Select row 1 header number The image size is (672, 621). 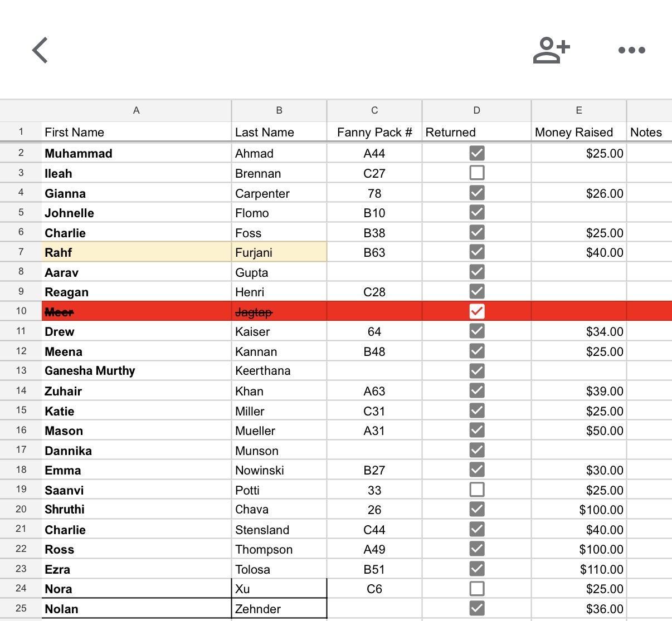pos(21,132)
